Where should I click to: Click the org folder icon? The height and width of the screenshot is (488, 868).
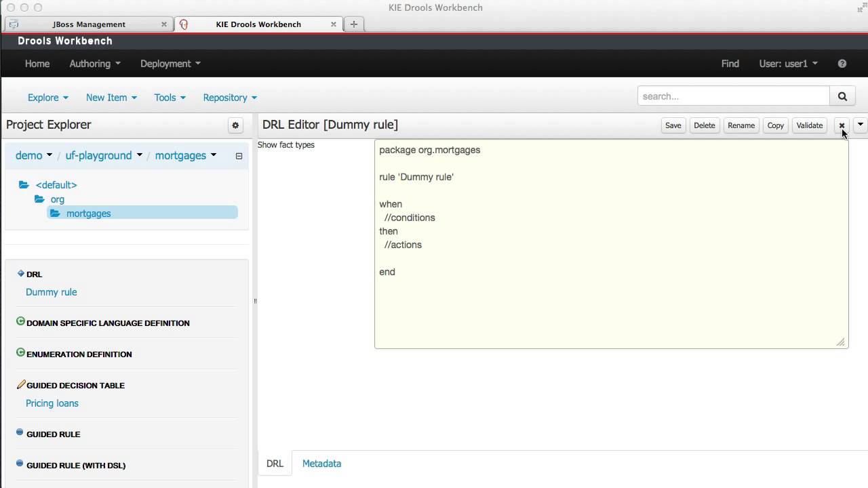(x=39, y=199)
